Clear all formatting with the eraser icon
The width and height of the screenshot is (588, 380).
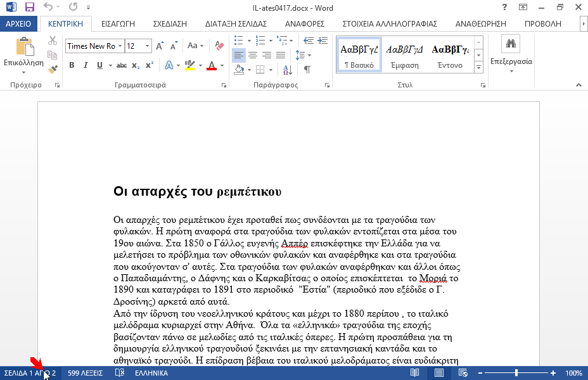219,46
